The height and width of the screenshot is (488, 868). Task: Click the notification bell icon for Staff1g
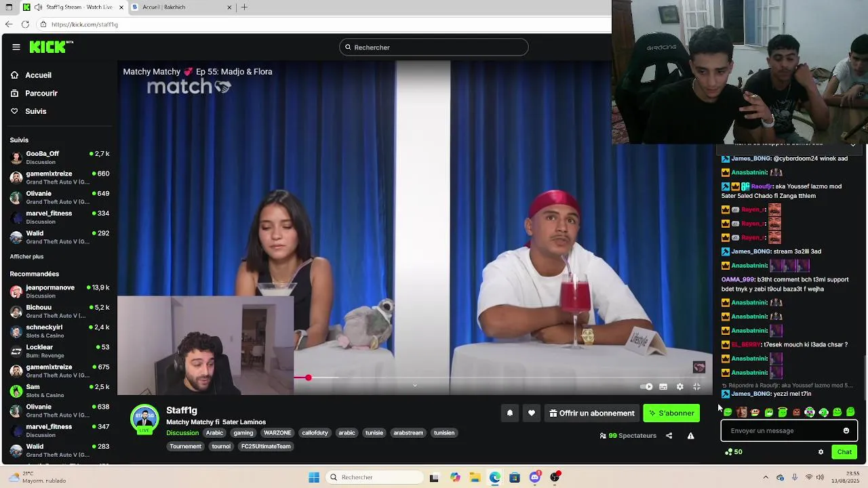pyautogui.click(x=510, y=413)
